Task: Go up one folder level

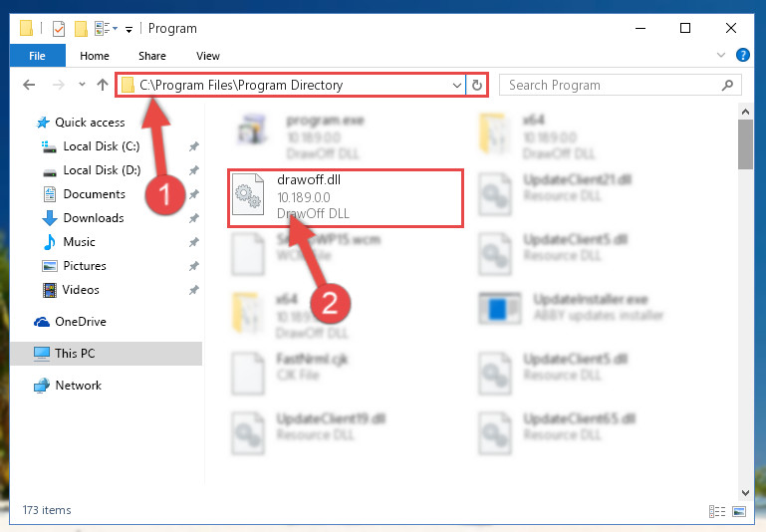Action: click(x=103, y=85)
